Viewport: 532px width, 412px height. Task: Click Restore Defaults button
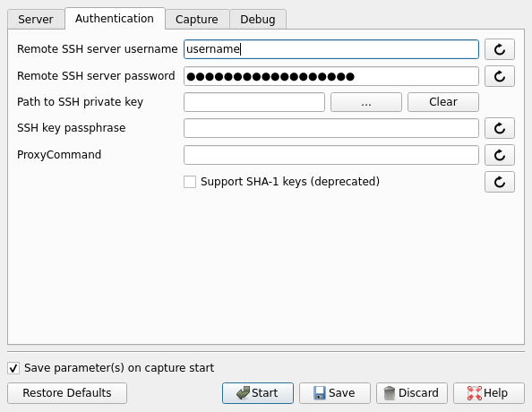point(67,393)
